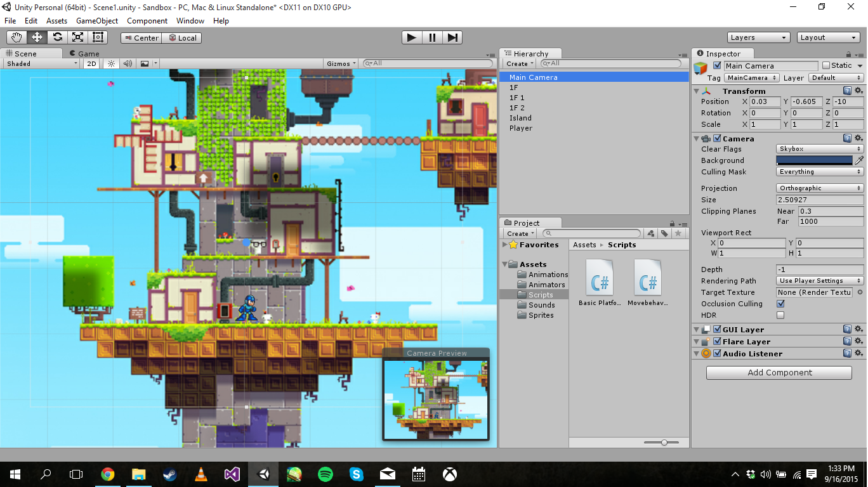This screenshot has width=868, height=487.
Task: Step forward one frame
Action: pos(452,37)
